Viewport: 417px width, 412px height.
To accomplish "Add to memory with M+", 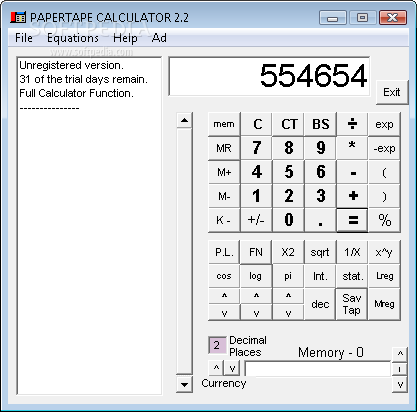I will (224, 172).
